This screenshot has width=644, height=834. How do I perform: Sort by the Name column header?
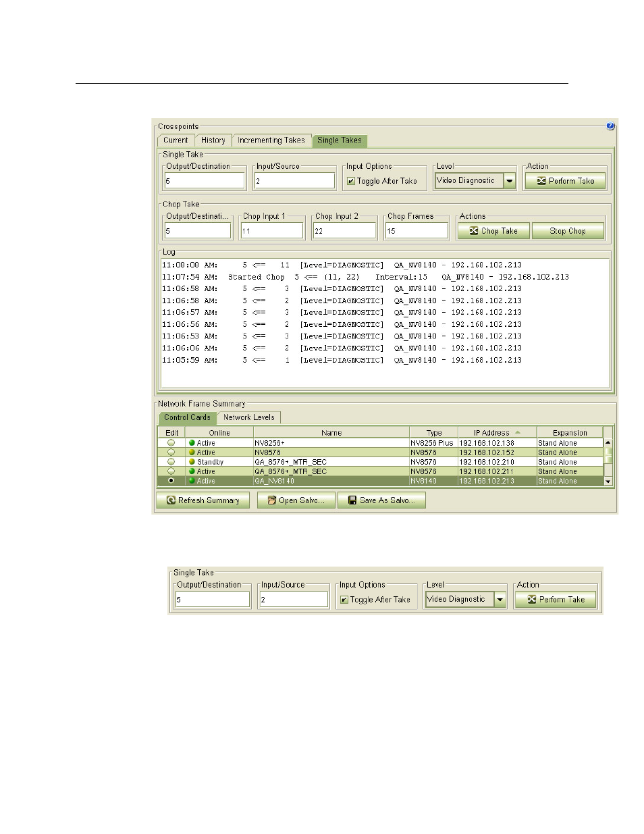331,433
